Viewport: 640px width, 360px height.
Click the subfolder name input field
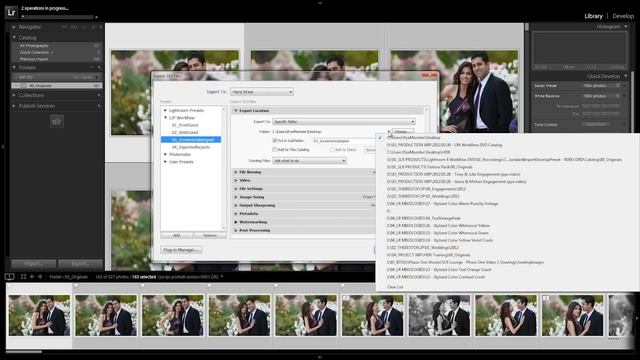pyautogui.click(x=344, y=141)
